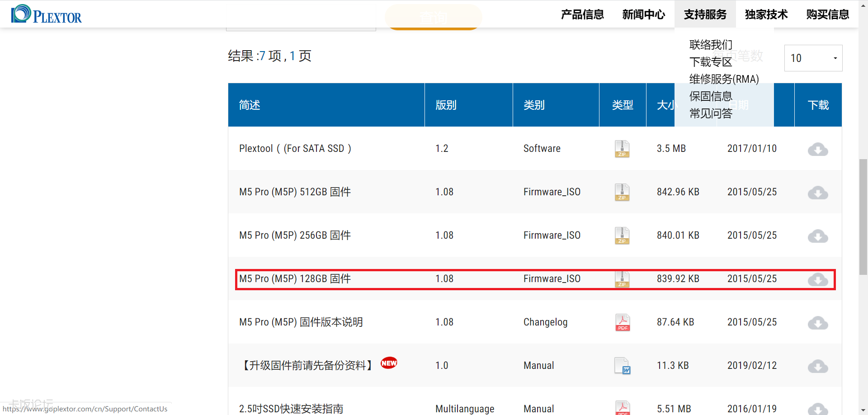Viewport: 868px width, 415px height.
Task: Open 支持服务 menu
Action: (705, 14)
